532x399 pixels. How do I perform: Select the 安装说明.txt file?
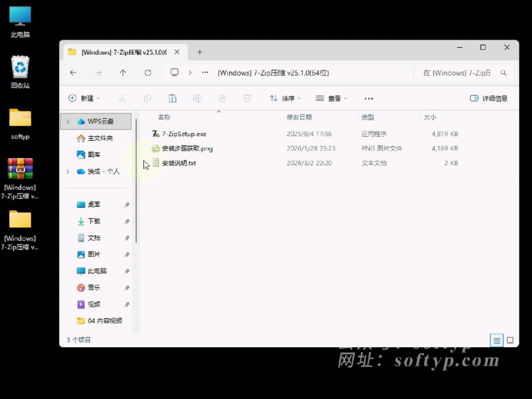coord(174,163)
